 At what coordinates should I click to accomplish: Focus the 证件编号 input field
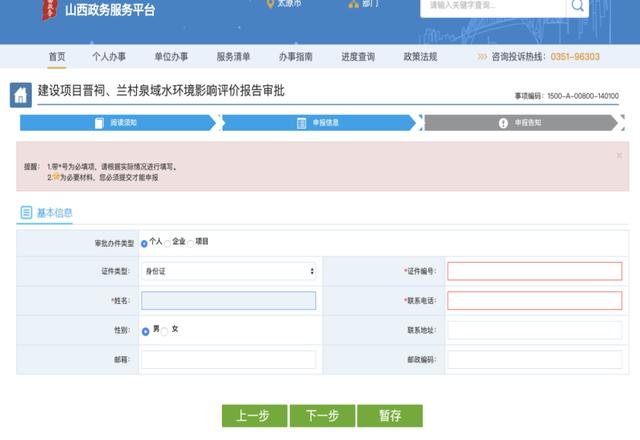(535, 271)
